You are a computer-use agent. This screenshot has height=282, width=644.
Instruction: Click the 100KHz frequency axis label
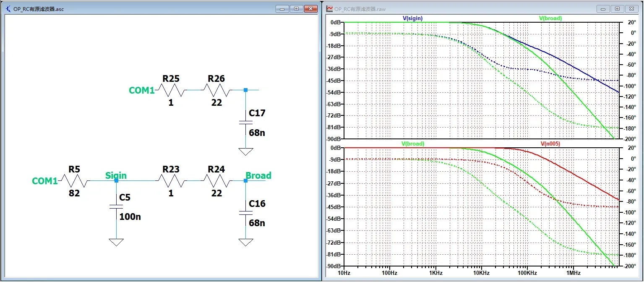[x=527, y=272]
